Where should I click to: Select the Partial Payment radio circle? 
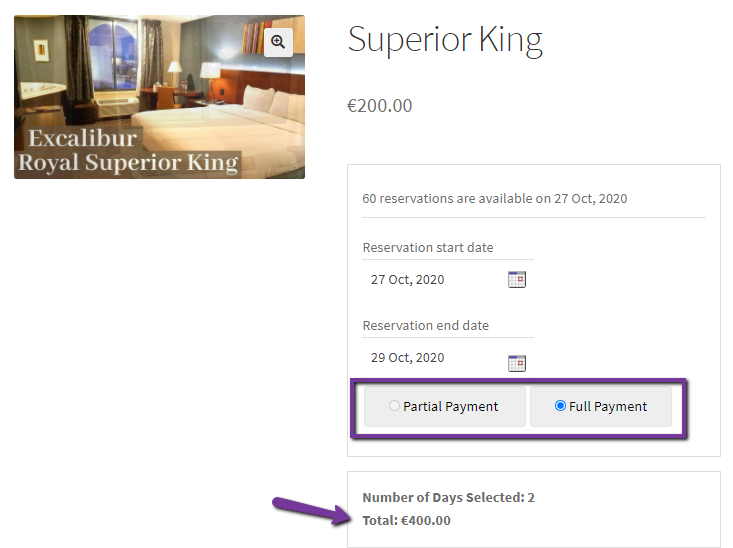(x=395, y=406)
